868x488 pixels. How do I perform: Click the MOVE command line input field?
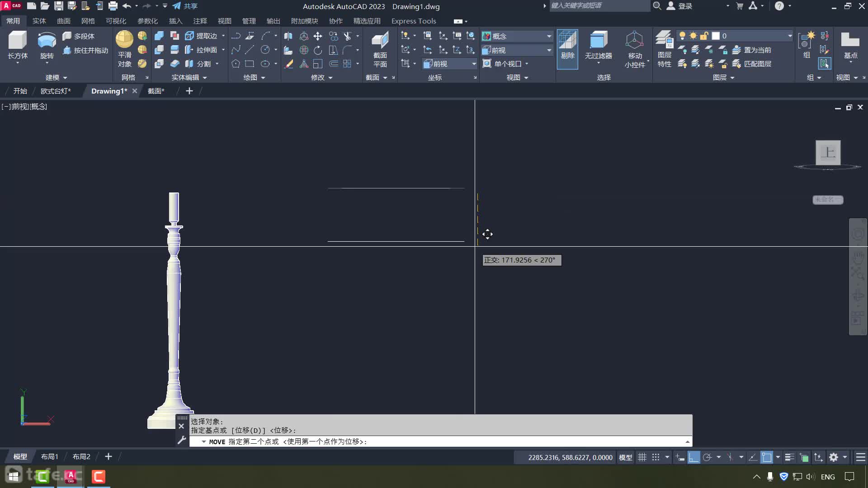[x=441, y=441]
